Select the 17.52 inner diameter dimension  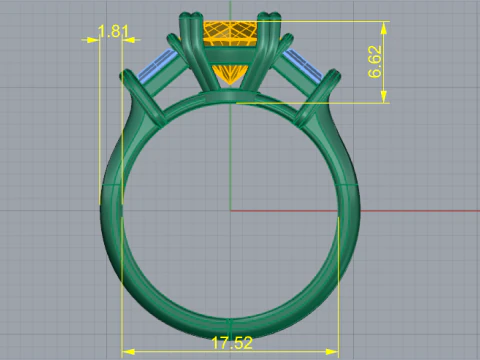[232, 343]
